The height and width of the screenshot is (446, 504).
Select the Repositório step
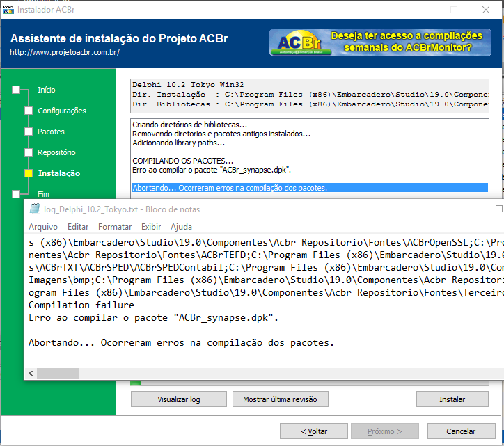[56, 152]
